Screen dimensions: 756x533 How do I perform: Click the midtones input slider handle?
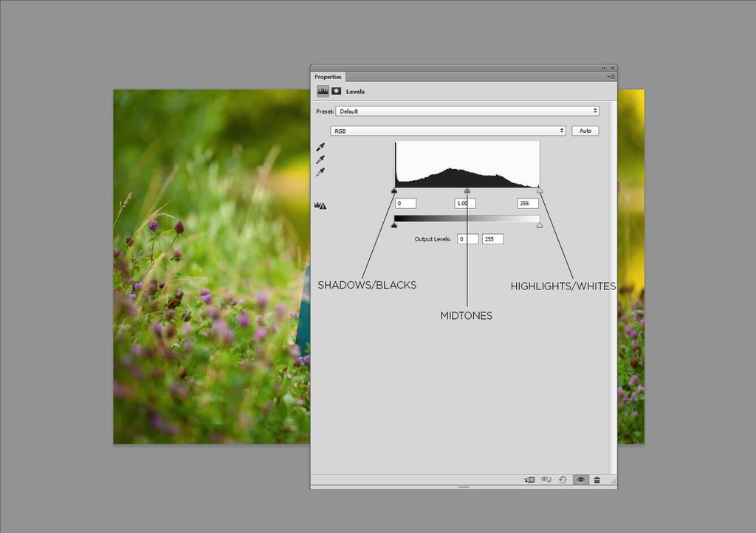[x=467, y=190]
